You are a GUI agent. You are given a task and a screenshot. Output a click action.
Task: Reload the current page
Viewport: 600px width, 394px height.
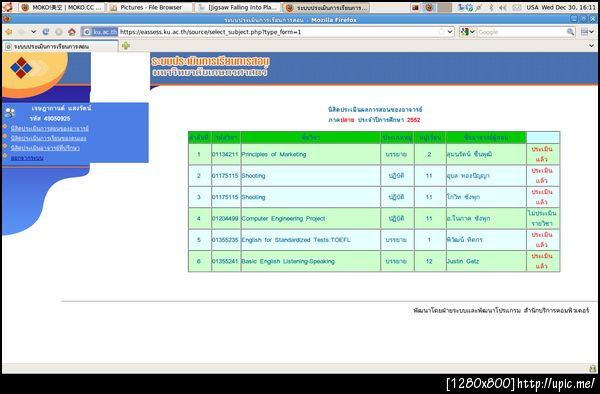[46, 32]
